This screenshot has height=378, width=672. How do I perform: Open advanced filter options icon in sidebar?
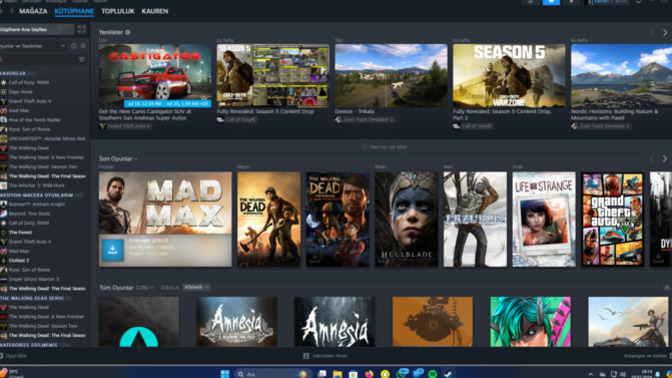pyautogui.click(x=81, y=60)
